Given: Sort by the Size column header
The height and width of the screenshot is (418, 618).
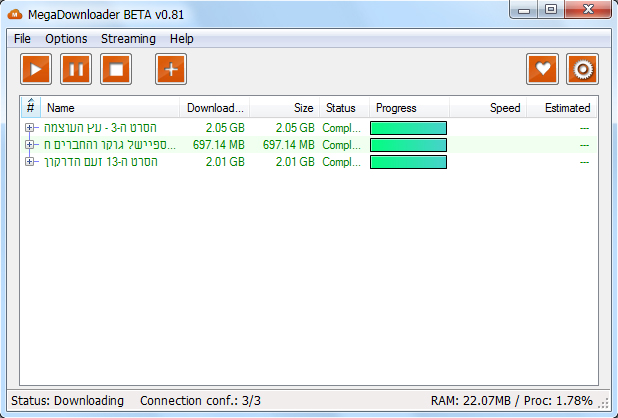Looking at the screenshot, I should tap(284, 108).
